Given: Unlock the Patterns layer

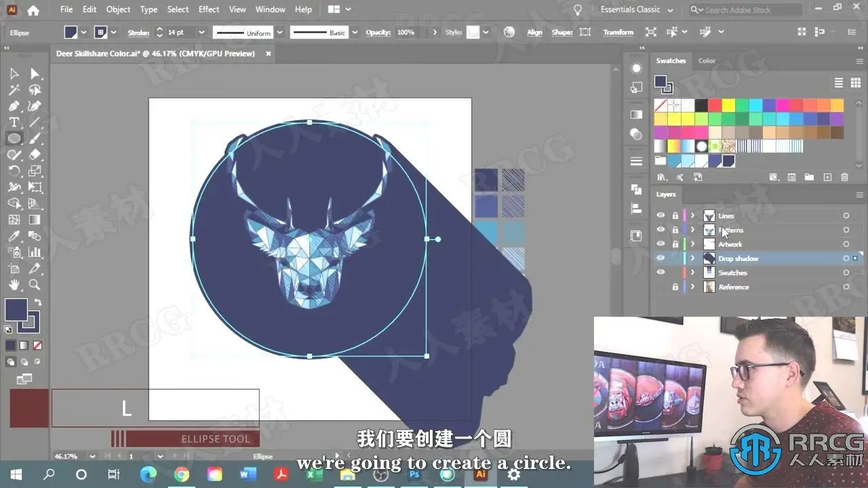Looking at the screenshot, I should coord(675,230).
